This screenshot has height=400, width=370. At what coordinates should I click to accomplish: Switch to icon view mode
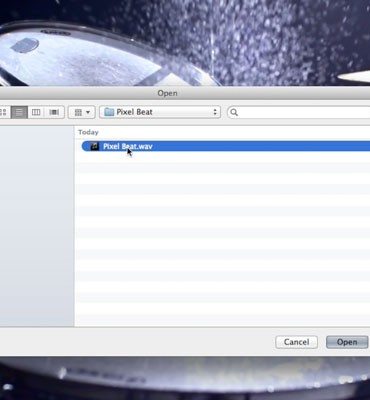pos(3,112)
